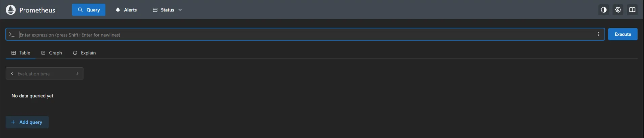Open the documentation book icon

[x=632, y=10]
